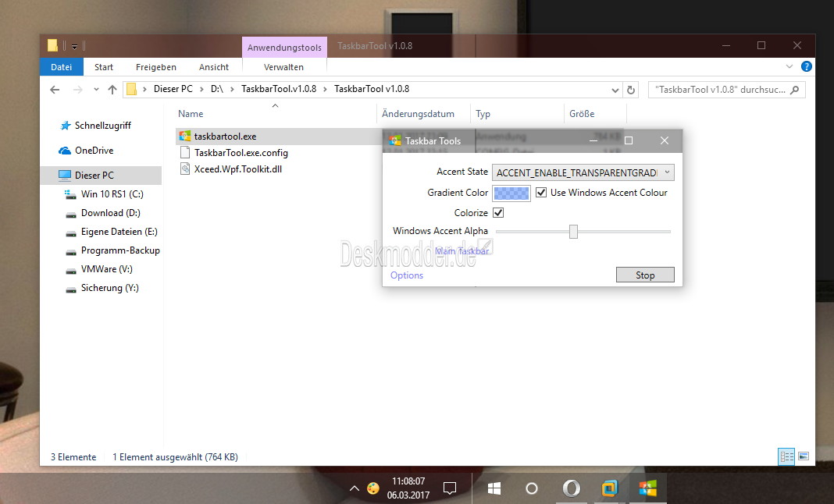Select Download (D:) drive in sidebar

tap(111, 213)
